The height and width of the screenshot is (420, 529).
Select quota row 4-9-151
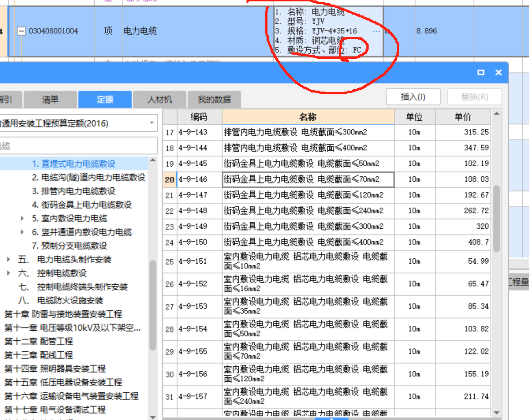pyautogui.click(x=327, y=261)
